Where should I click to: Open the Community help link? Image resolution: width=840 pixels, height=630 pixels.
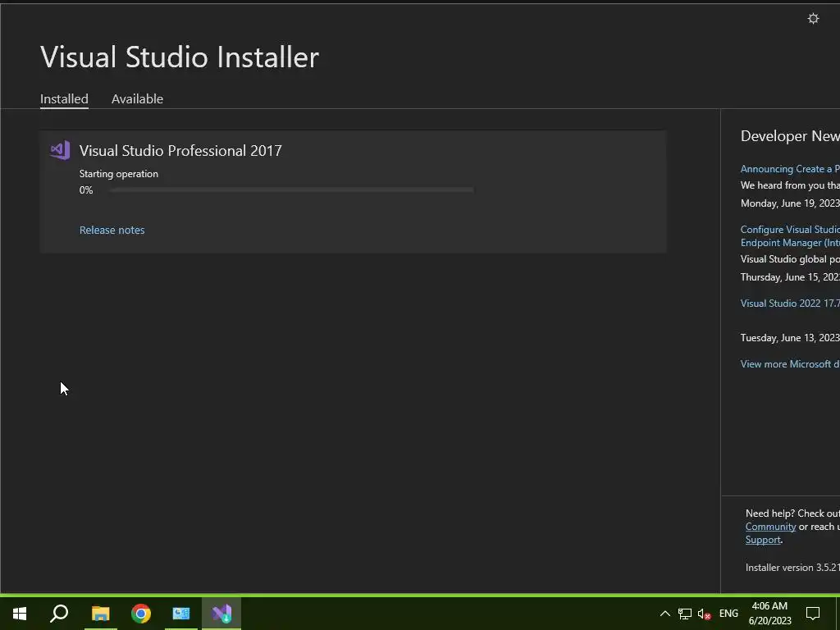tap(770, 527)
